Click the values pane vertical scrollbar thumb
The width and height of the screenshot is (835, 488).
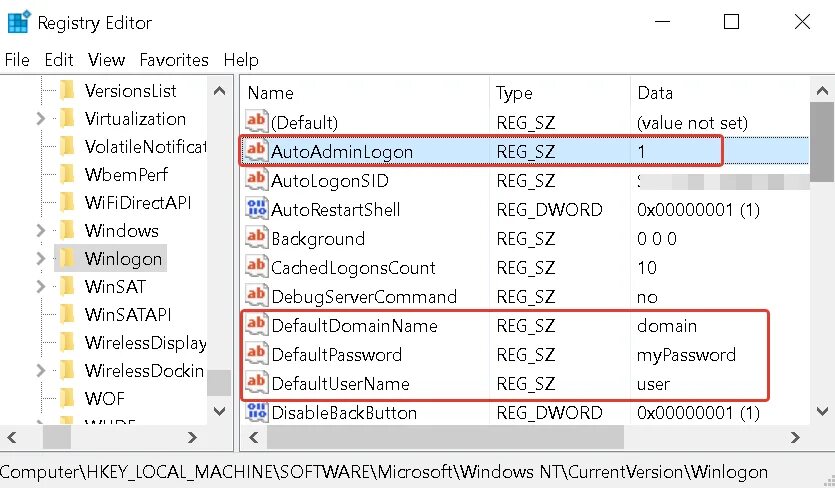[x=822, y=142]
